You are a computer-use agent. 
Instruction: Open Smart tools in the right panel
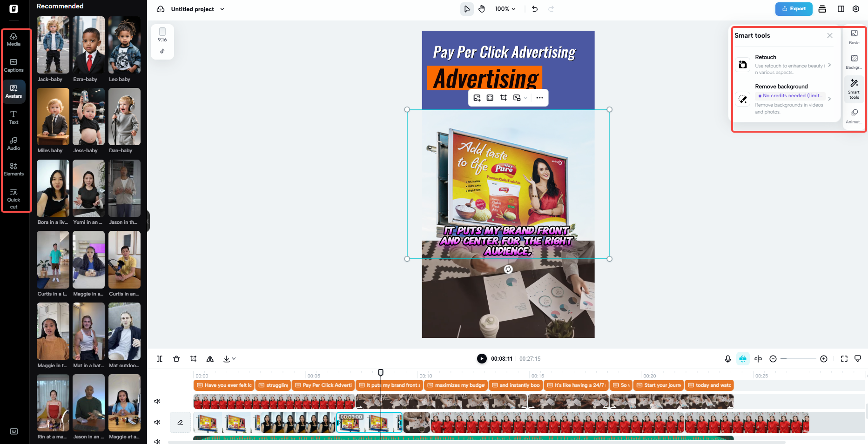(x=854, y=88)
